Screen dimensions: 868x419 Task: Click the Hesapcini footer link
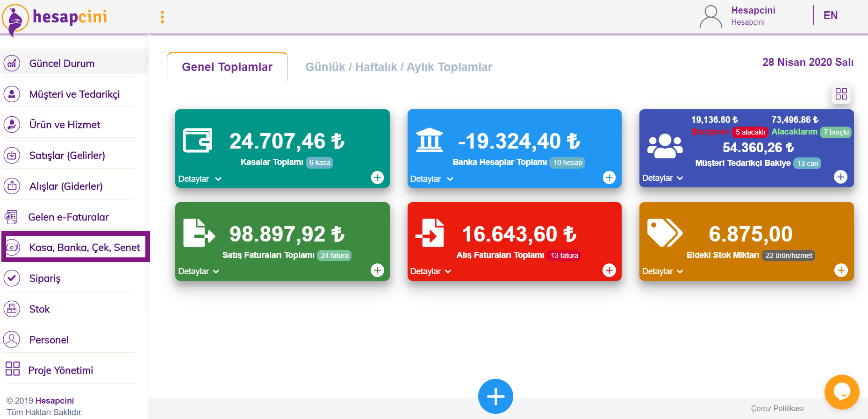[x=55, y=401]
